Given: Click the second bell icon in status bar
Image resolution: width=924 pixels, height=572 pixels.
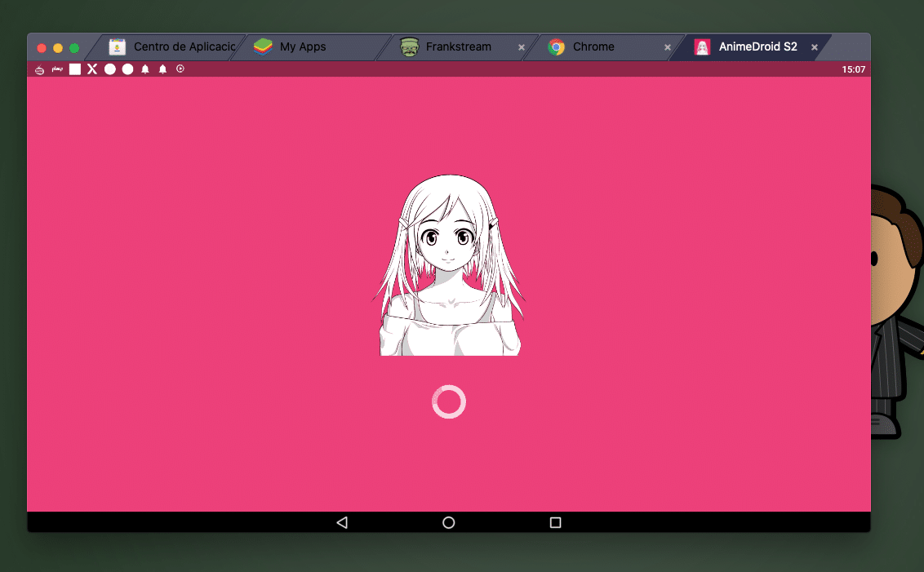Looking at the screenshot, I should [162, 69].
